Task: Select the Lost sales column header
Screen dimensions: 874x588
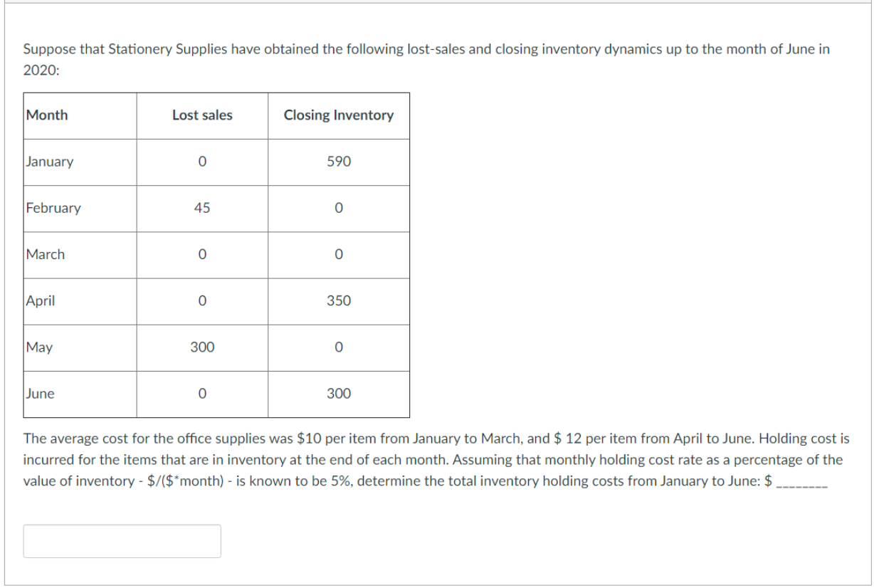Action: [x=201, y=115]
